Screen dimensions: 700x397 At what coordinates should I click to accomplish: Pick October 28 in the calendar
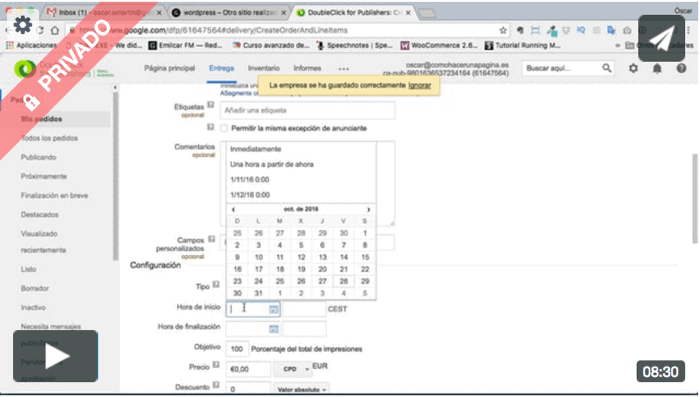(343, 281)
